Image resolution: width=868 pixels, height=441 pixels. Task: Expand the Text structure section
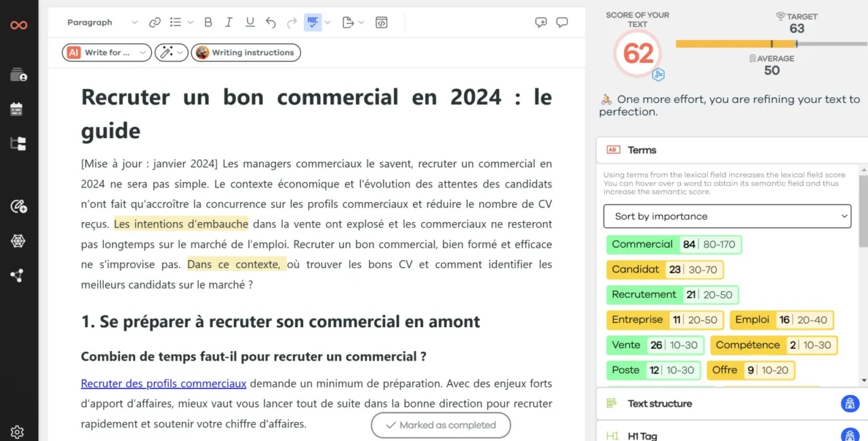732,404
